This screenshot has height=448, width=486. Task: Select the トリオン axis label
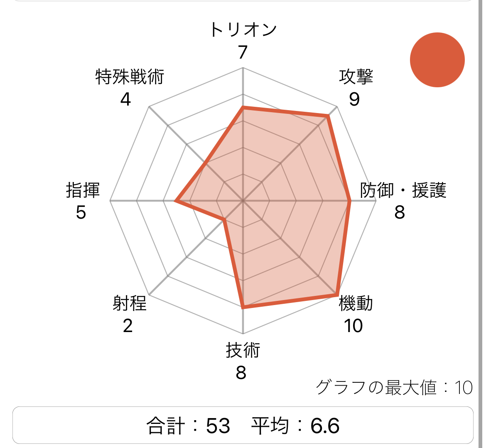[x=243, y=30]
